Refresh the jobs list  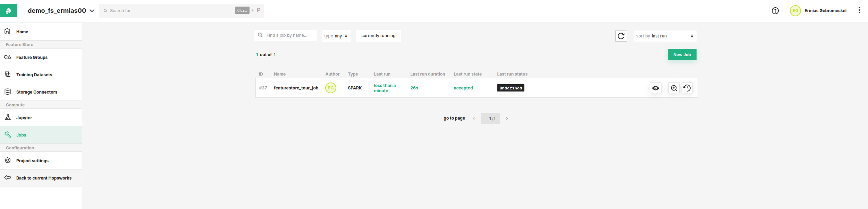tap(621, 36)
